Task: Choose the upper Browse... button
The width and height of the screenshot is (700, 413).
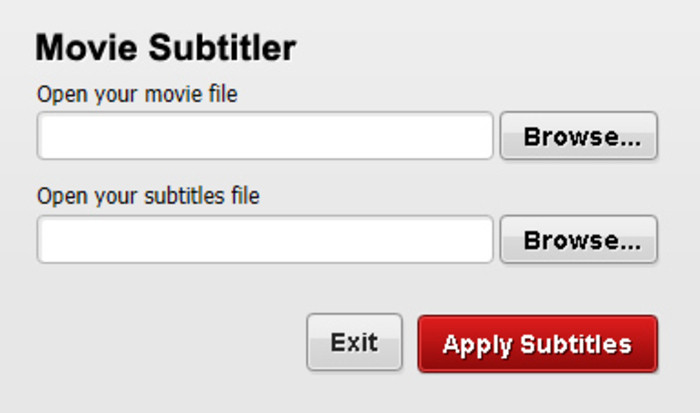Action: pyautogui.click(x=579, y=136)
